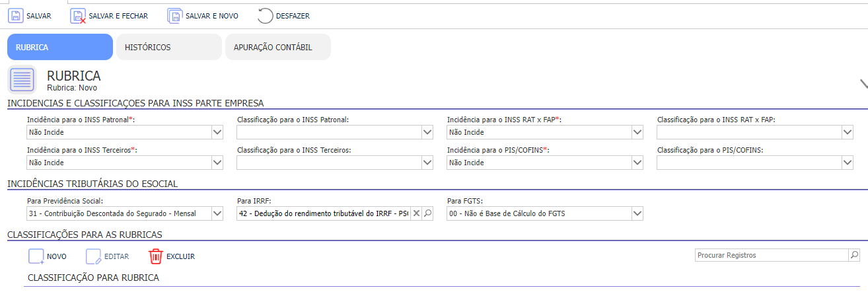Click the Salvar e Novo icon

tap(175, 16)
